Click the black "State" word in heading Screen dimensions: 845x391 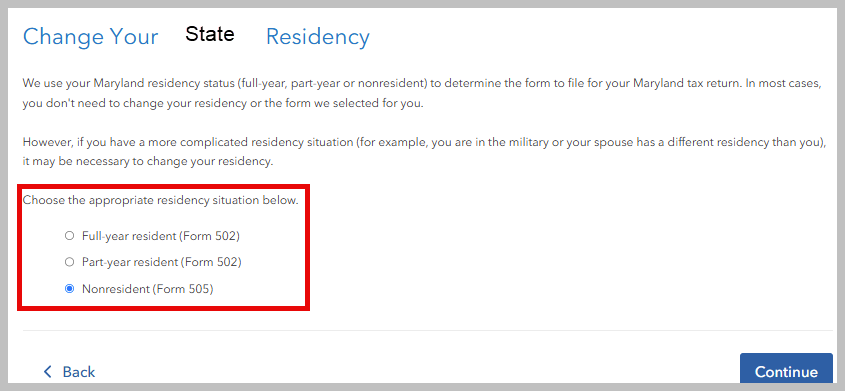(x=210, y=34)
